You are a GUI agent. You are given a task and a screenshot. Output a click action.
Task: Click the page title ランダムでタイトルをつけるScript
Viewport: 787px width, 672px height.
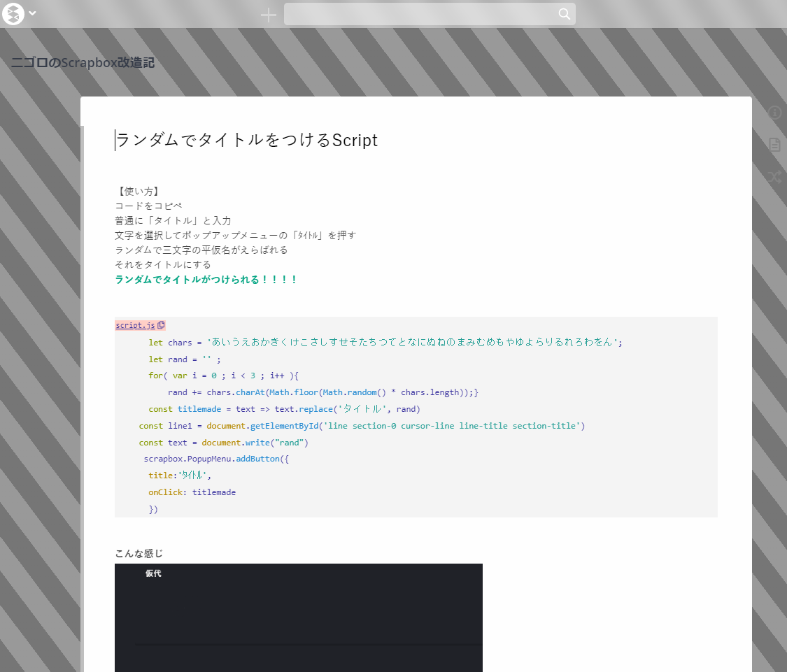246,140
